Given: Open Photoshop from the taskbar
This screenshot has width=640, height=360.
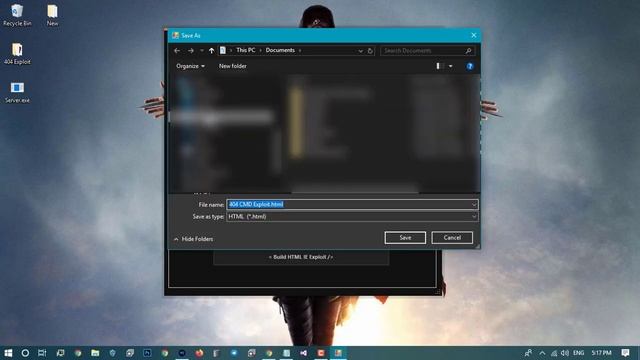Looking at the screenshot, I should point(147,353).
